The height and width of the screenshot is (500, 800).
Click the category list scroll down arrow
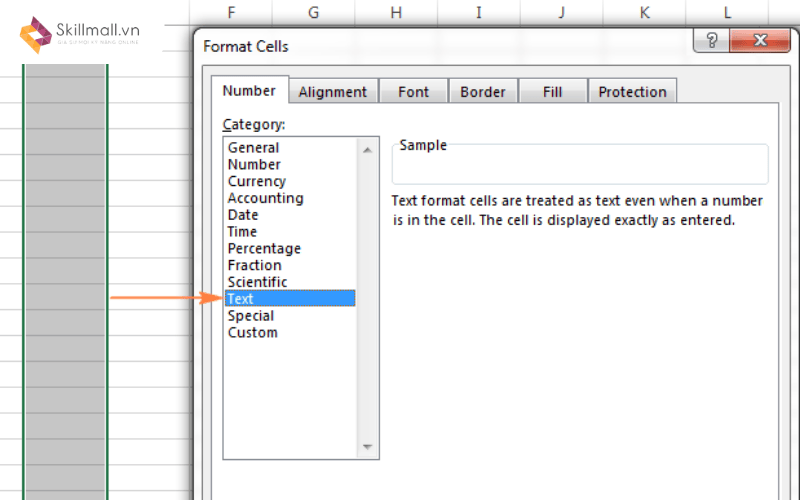[x=367, y=447]
